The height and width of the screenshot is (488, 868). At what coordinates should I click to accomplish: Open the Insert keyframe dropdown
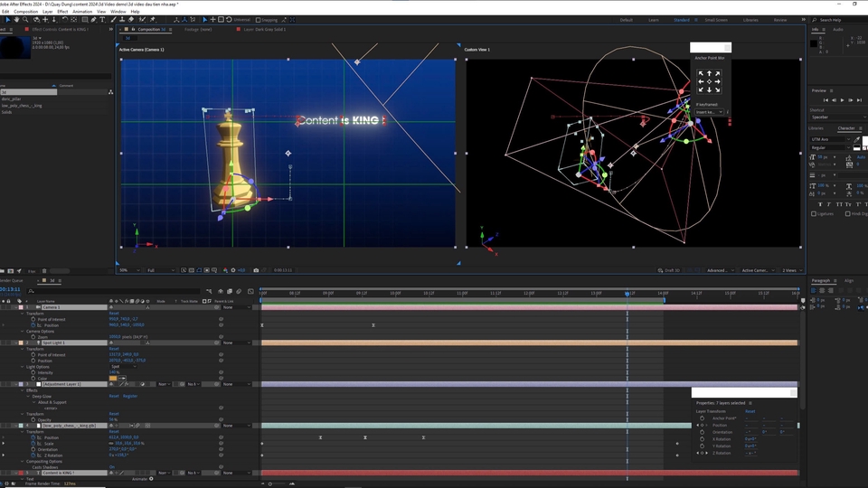pyautogui.click(x=709, y=112)
